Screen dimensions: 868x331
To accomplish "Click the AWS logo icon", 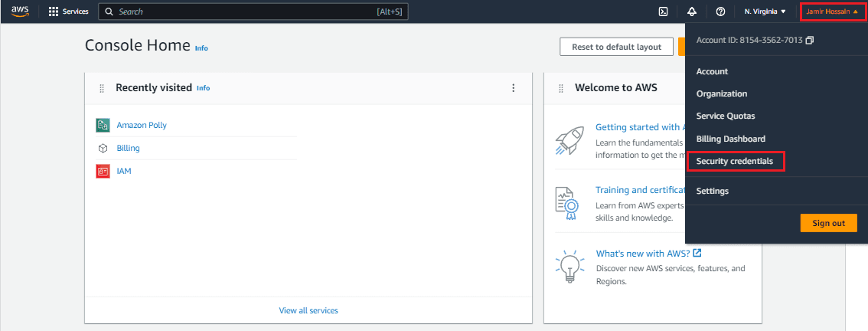I will pyautogui.click(x=20, y=11).
